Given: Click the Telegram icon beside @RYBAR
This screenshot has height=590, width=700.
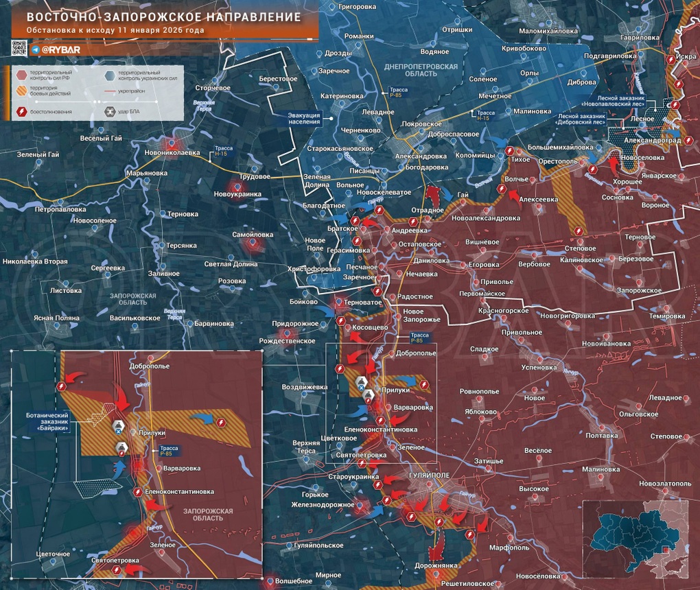Looking at the screenshot, I should [35, 50].
